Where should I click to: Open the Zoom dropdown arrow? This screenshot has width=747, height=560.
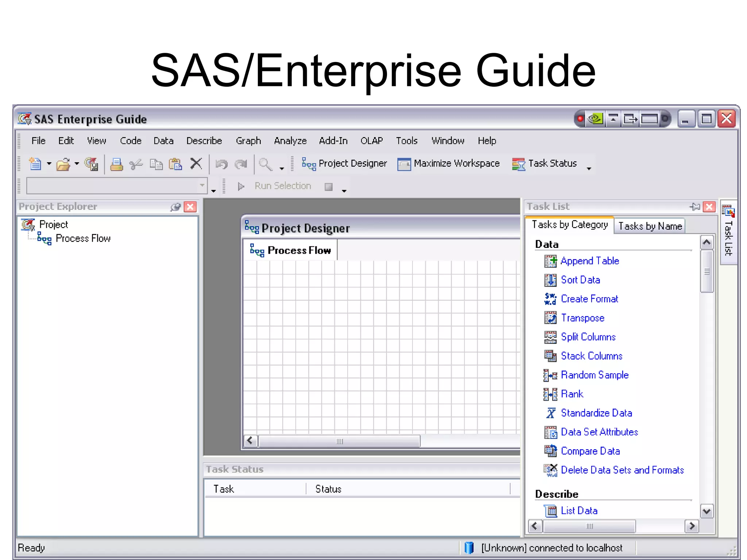282,168
